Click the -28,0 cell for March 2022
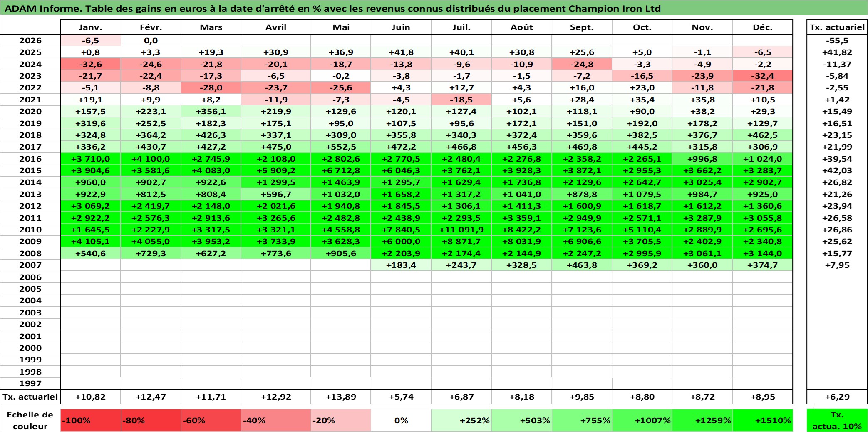The width and height of the screenshot is (868, 432). pyautogui.click(x=211, y=87)
